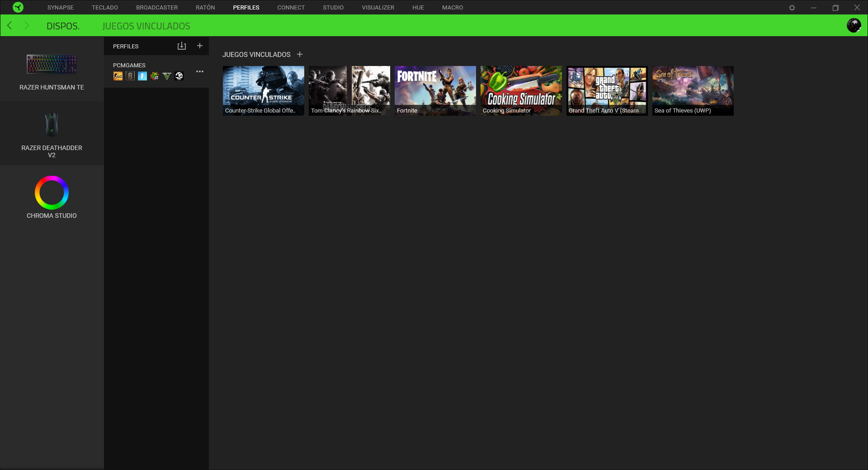Open the Visualizer tab
This screenshot has width=868, height=470.
pos(378,8)
